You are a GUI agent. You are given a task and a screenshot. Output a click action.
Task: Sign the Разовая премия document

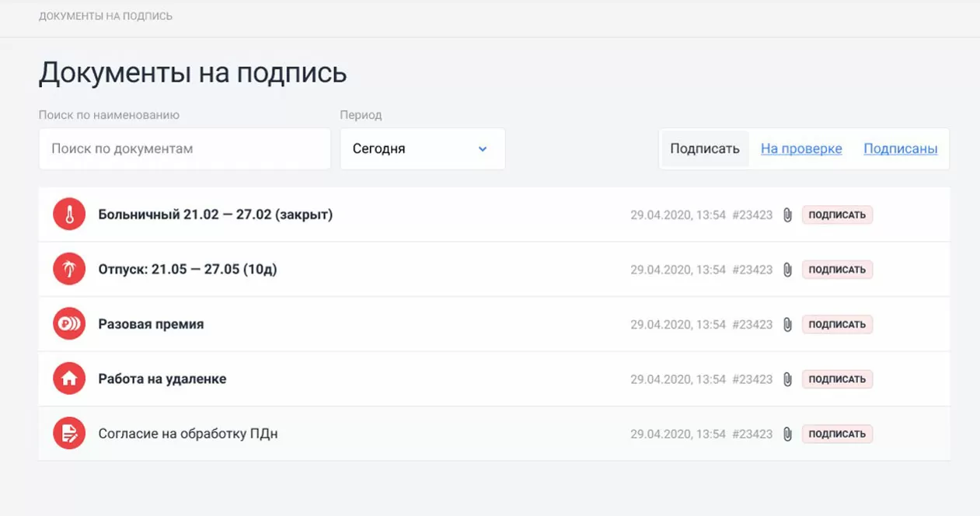pos(837,324)
